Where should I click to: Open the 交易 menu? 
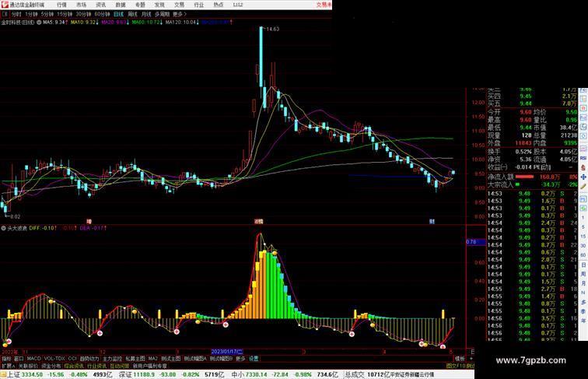pyautogui.click(x=179, y=5)
